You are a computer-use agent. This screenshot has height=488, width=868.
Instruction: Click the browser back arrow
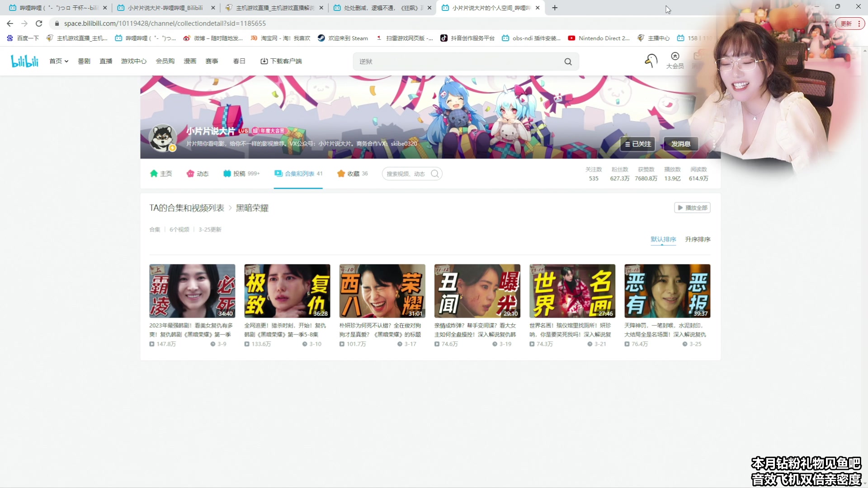point(10,23)
